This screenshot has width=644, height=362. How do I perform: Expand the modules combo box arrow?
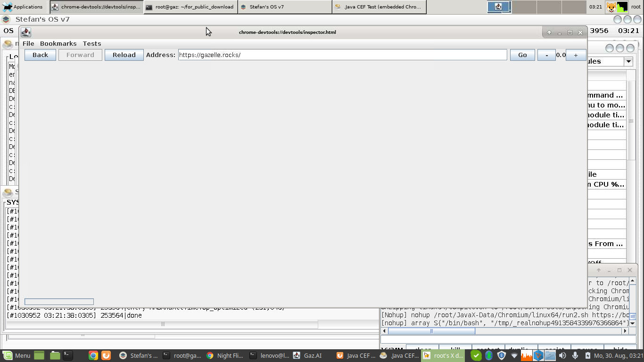click(628, 61)
